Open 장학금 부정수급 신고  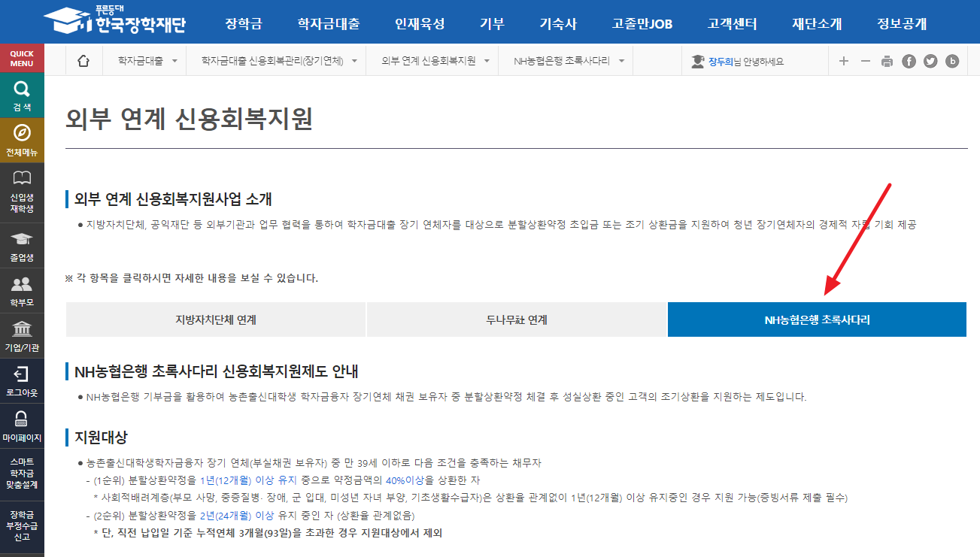[x=22, y=525]
